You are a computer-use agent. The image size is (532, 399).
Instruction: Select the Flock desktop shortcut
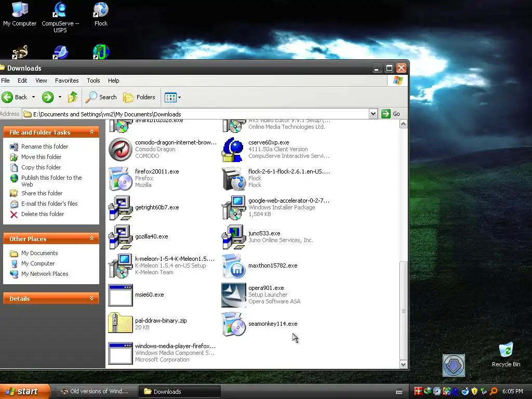pos(101,14)
